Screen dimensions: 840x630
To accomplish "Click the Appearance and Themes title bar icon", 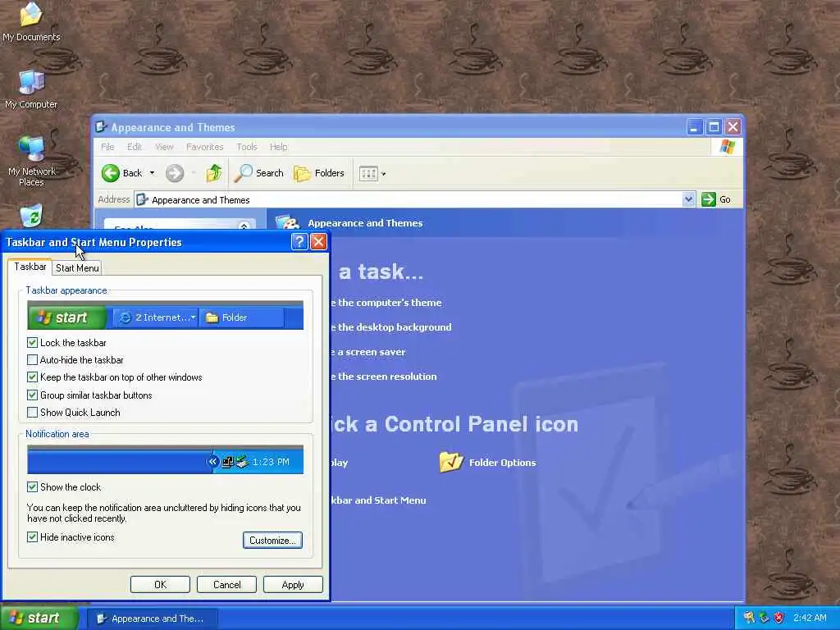I will 101,127.
